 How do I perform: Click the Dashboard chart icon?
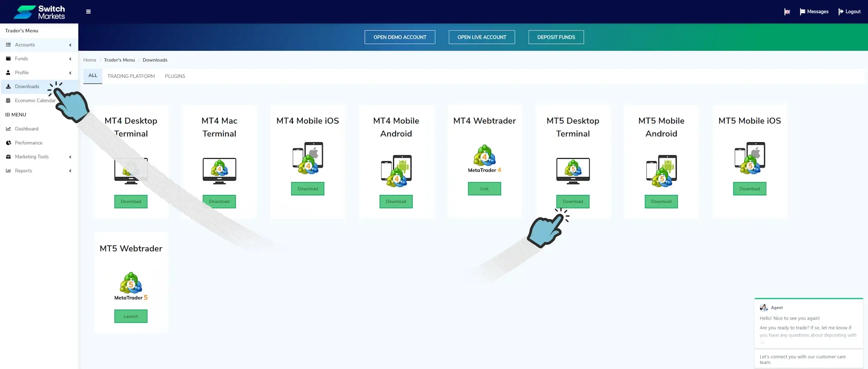[8, 129]
